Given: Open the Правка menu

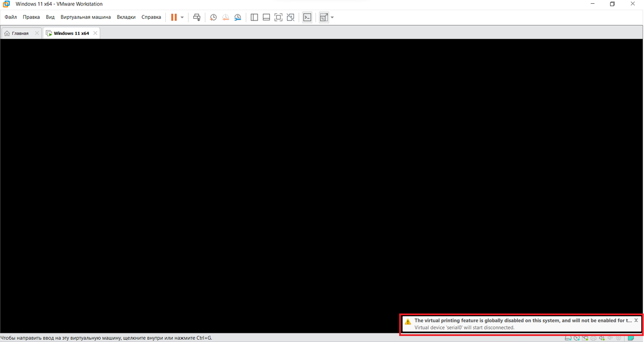Looking at the screenshot, I should (32, 17).
